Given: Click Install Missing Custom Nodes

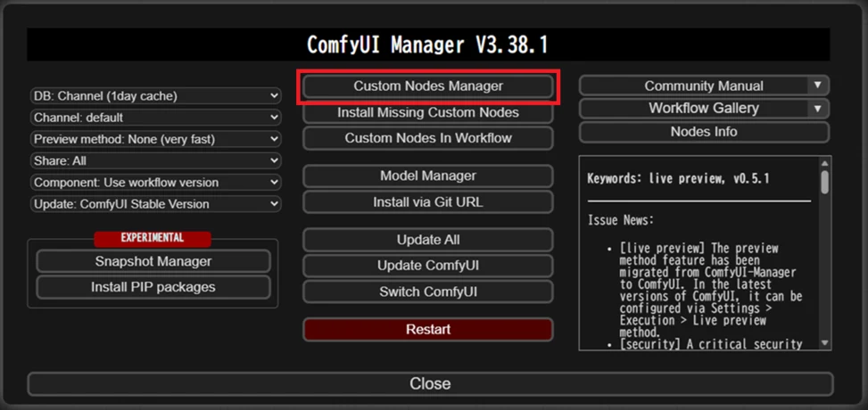Looking at the screenshot, I should (428, 112).
